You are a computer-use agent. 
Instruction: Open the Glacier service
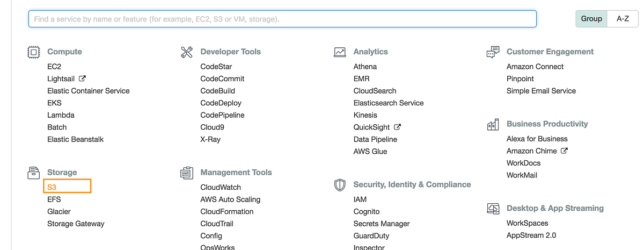[x=59, y=211]
